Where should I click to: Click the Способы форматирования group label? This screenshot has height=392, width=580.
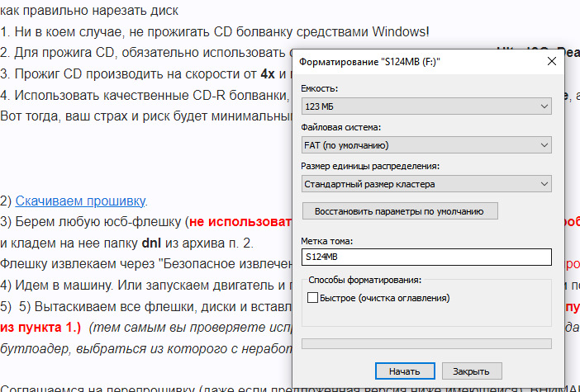pyautogui.click(x=364, y=280)
